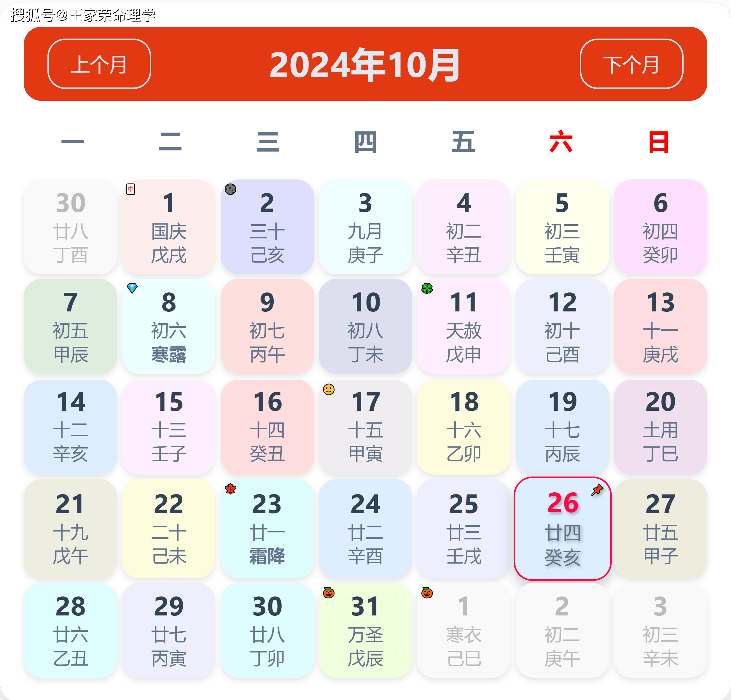Select the date 21 十九 戊午
Image resolution: width=731 pixels, height=700 pixels.
point(71,529)
